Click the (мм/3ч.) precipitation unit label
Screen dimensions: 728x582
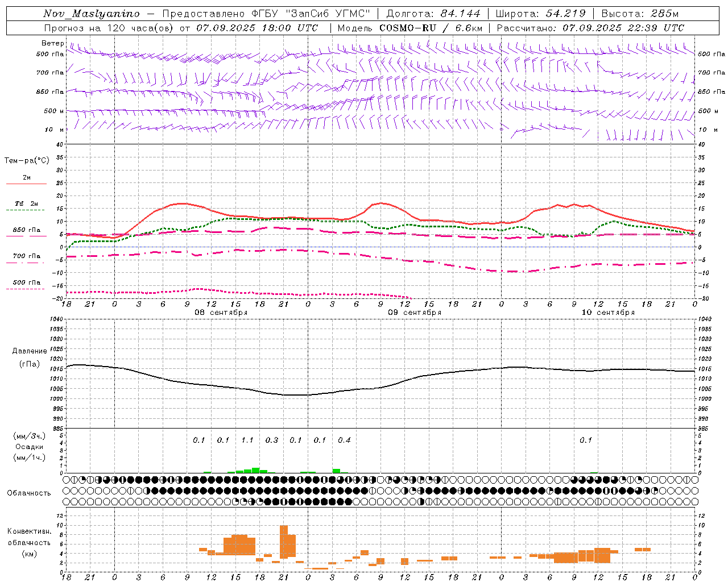pos(30,436)
